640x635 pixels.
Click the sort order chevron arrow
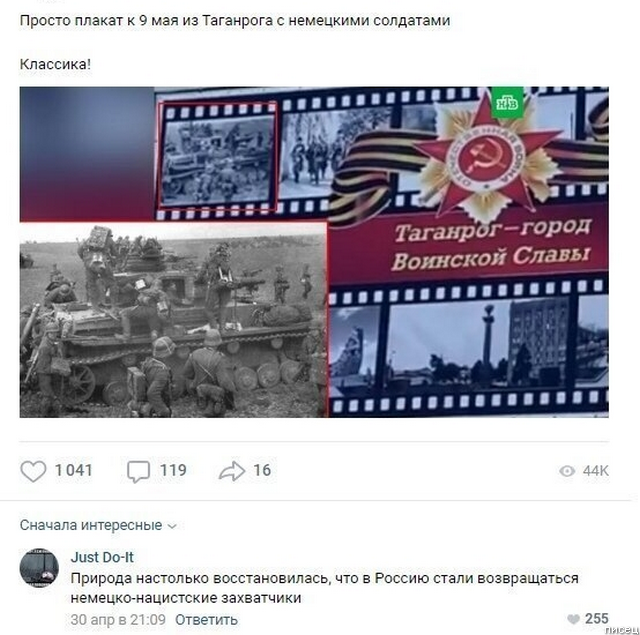172,526
